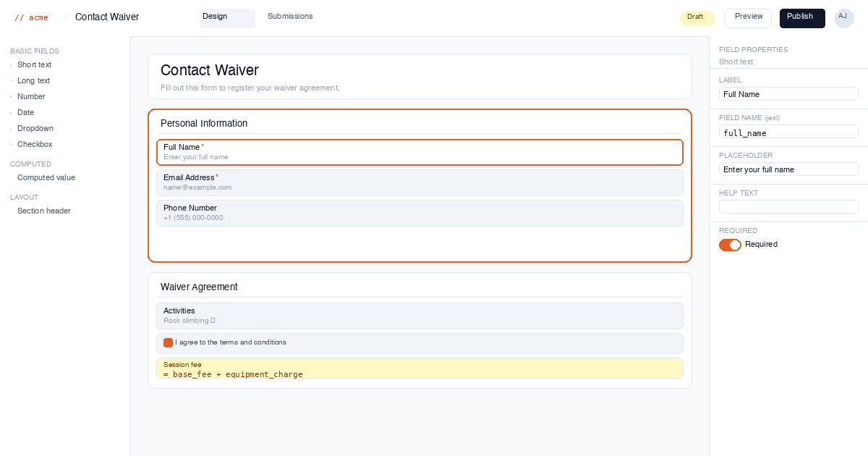Add a Number field from palette
868x456 pixels.
pyautogui.click(x=31, y=97)
